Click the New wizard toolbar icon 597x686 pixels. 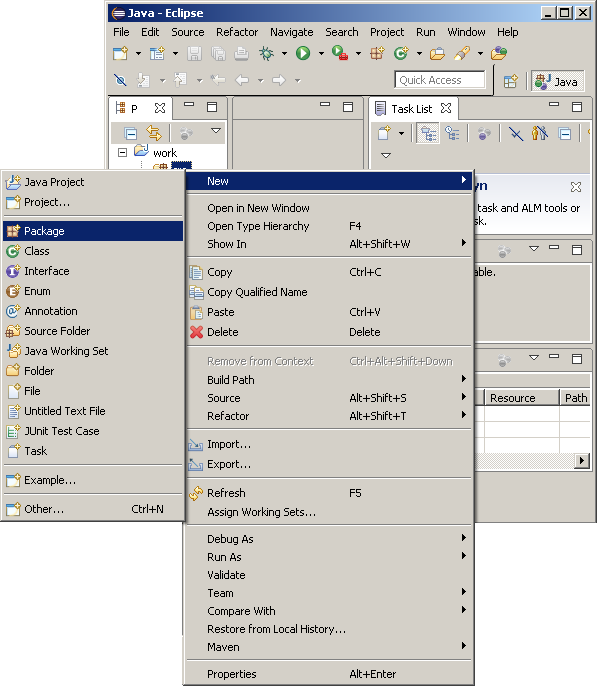coord(120,53)
